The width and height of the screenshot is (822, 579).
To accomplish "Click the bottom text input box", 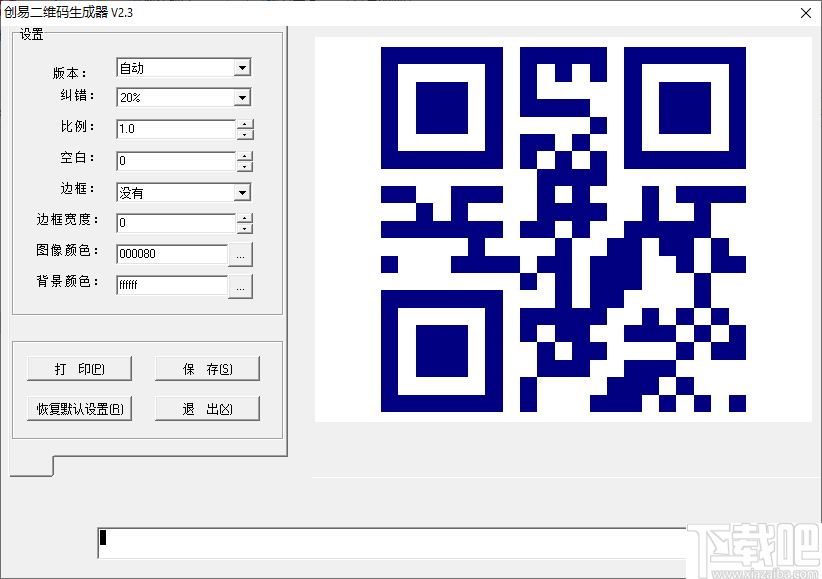I will [392, 543].
